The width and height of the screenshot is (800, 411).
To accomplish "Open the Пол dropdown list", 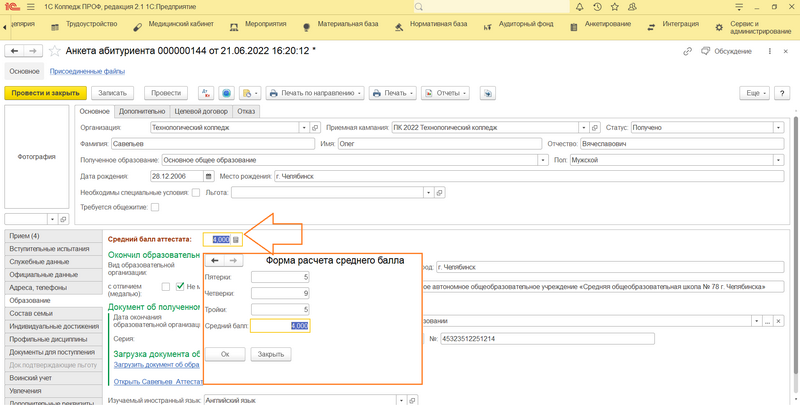I will click(778, 159).
